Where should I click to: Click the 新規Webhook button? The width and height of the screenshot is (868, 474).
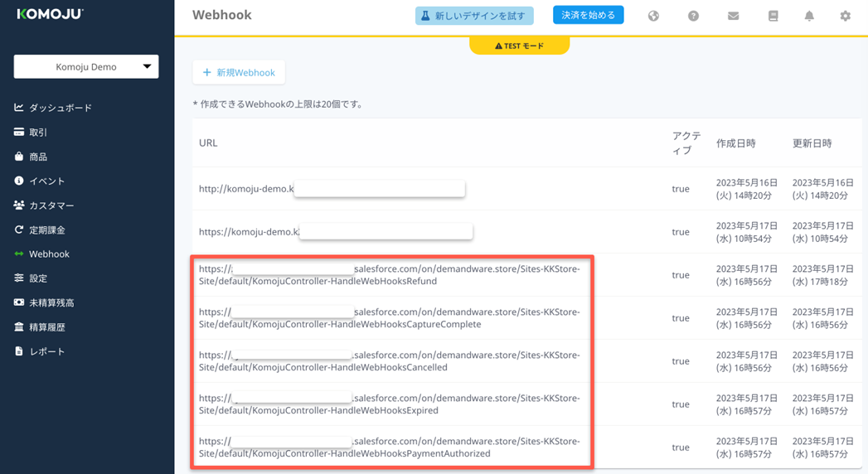[x=239, y=72]
